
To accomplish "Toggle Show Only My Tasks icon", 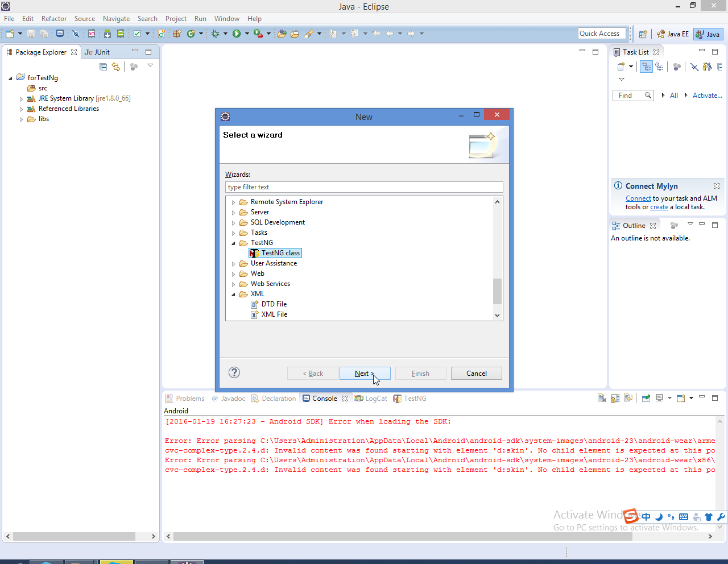I will tap(707, 67).
